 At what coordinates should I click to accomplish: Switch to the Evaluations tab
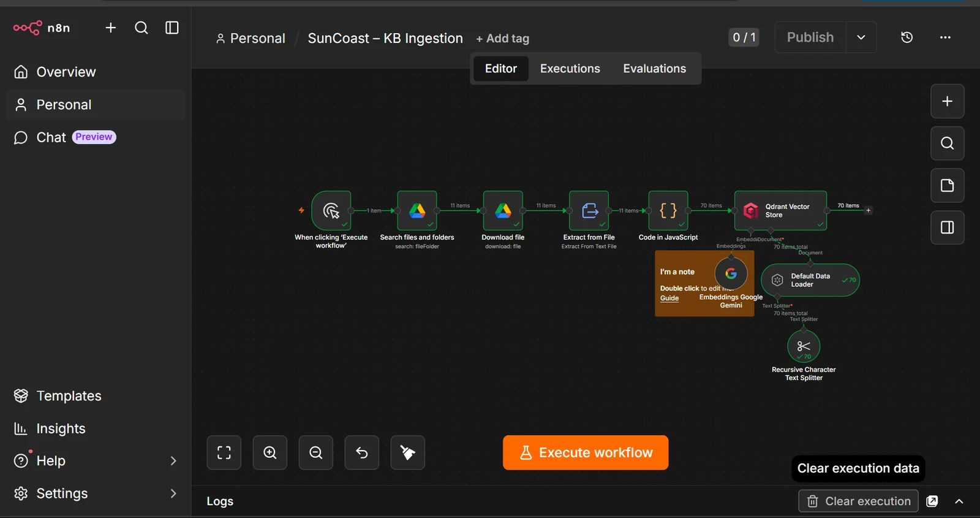(x=655, y=69)
